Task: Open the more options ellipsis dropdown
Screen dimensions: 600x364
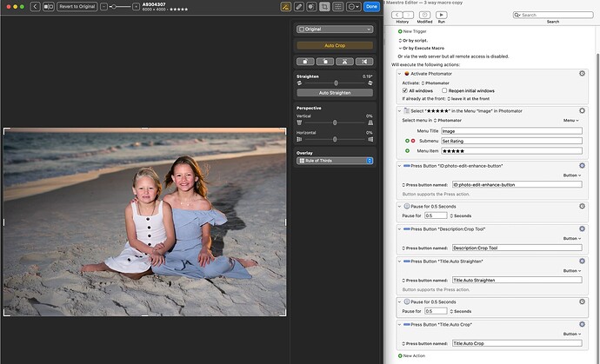Action: pos(353,6)
